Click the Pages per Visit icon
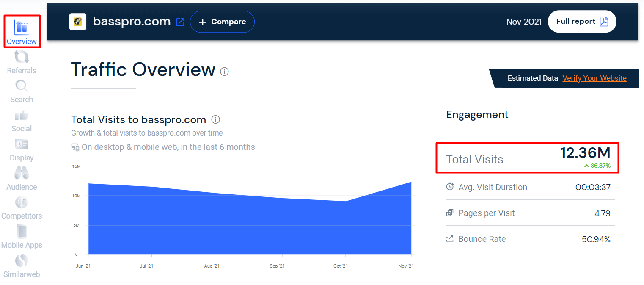 click(450, 213)
